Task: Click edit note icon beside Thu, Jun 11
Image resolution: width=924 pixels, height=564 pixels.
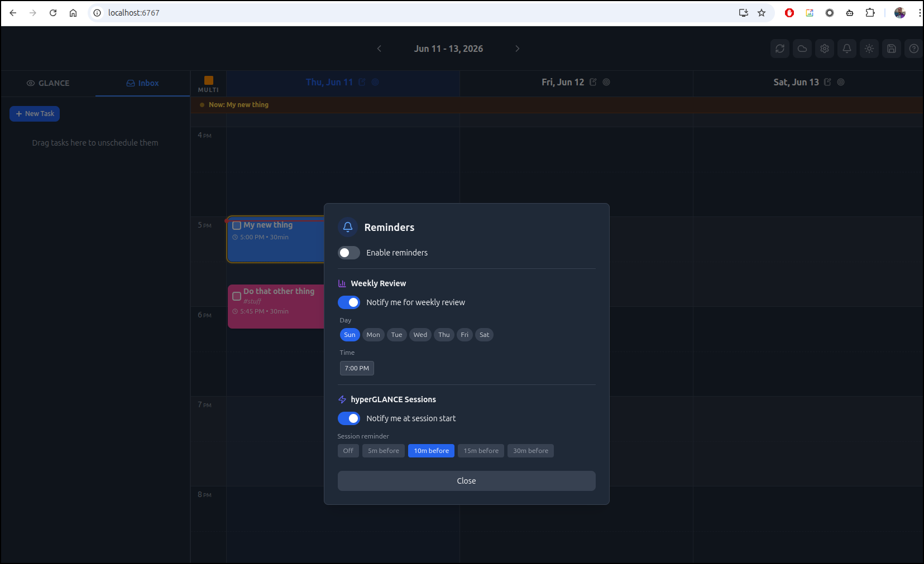Action: coord(362,82)
